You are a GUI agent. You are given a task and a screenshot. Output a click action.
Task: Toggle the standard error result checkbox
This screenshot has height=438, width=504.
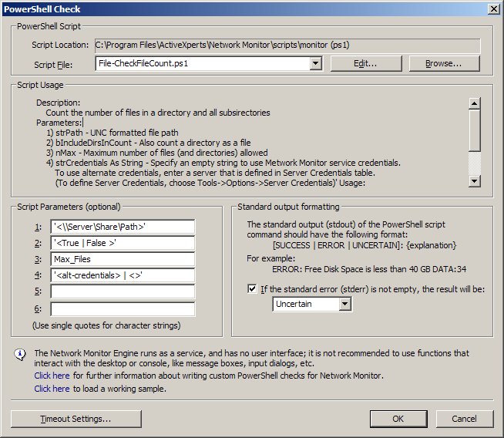(253, 289)
